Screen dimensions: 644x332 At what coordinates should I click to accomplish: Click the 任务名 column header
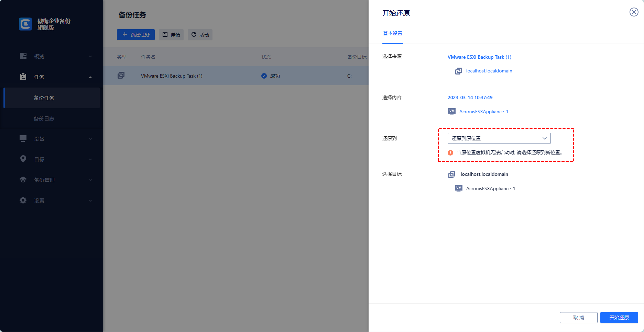click(148, 57)
